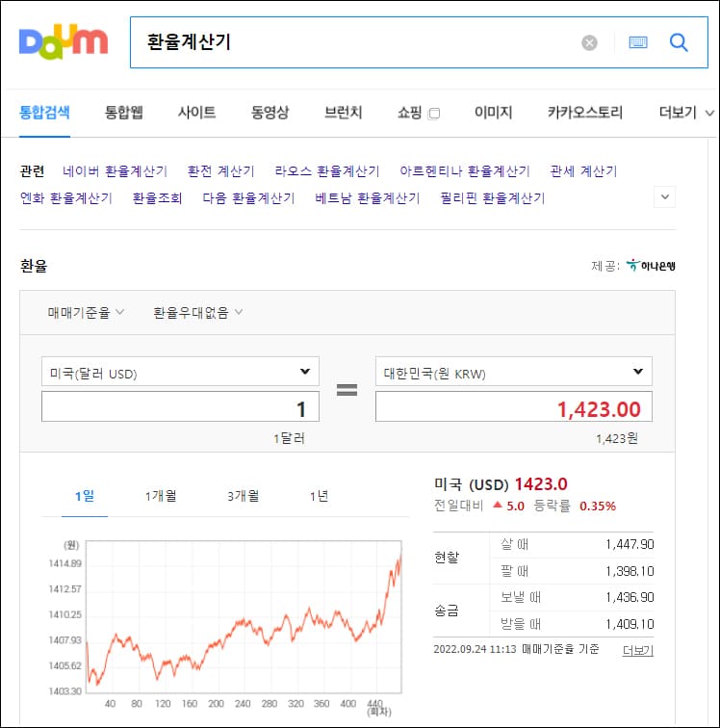Image resolution: width=720 pixels, height=728 pixels.
Task: Open the 환율우대없음 dropdown
Action: [x=197, y=312]
